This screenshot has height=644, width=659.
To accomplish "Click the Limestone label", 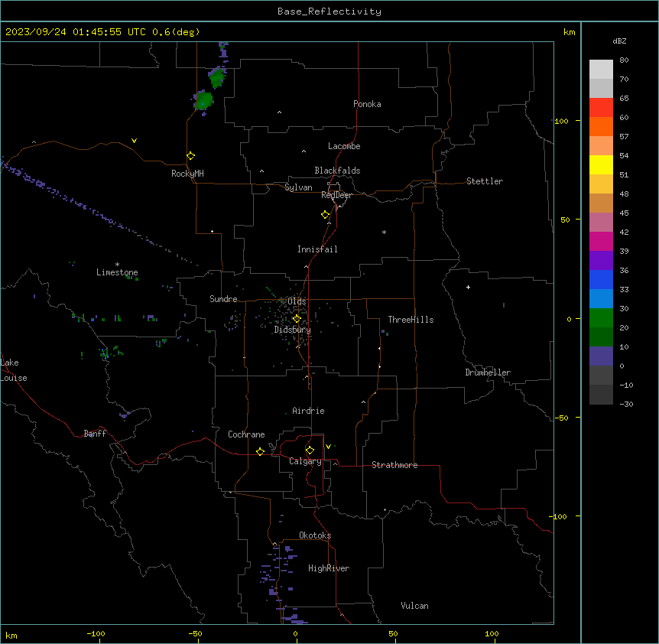I will tap(117, 272).
